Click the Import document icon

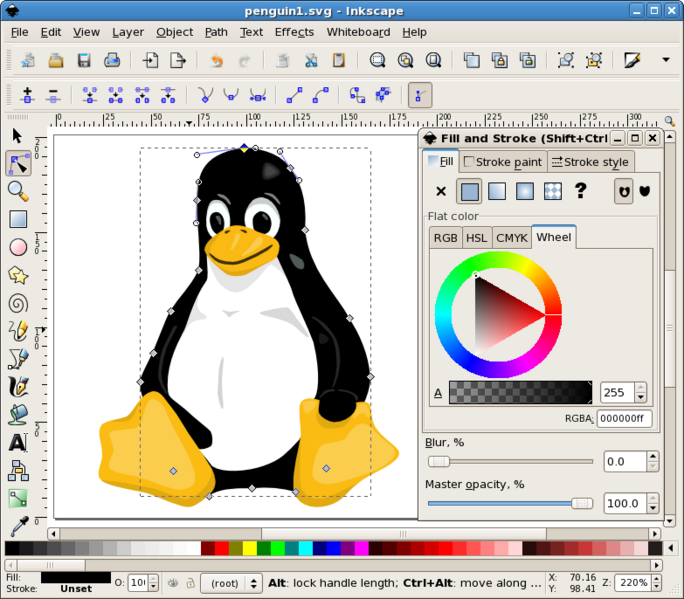click(150, 60)
